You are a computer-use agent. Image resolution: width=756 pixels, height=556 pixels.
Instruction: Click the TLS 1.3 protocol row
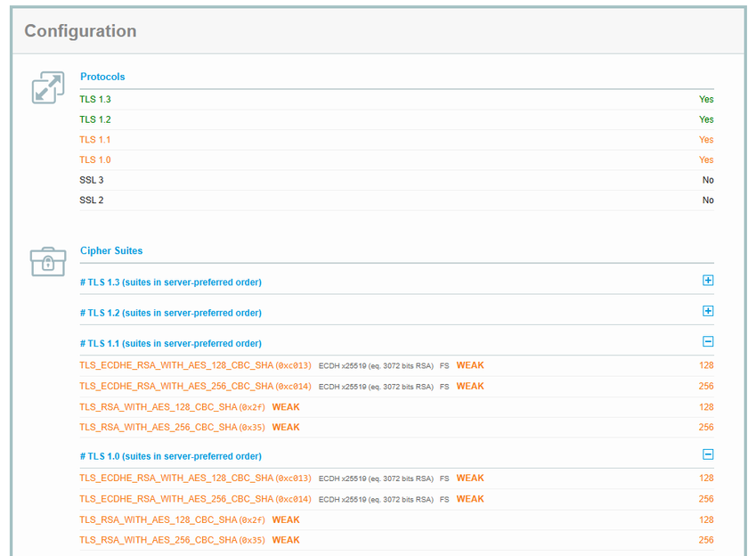tap(397, 100)
